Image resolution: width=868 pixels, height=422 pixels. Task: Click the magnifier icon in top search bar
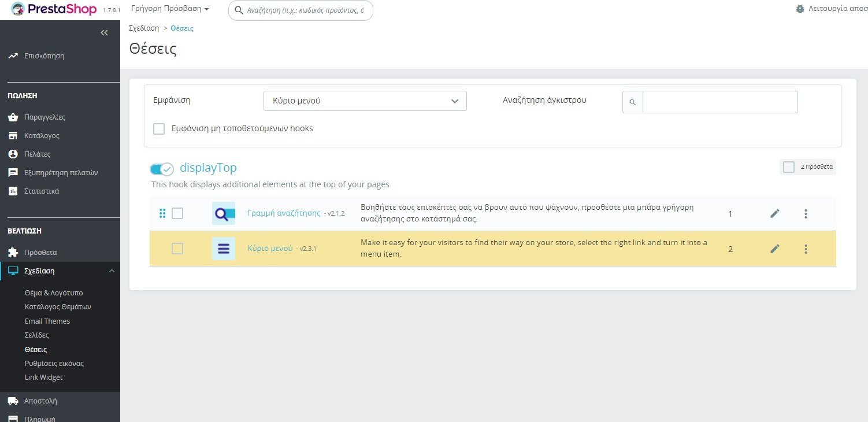tap(238, 10)
